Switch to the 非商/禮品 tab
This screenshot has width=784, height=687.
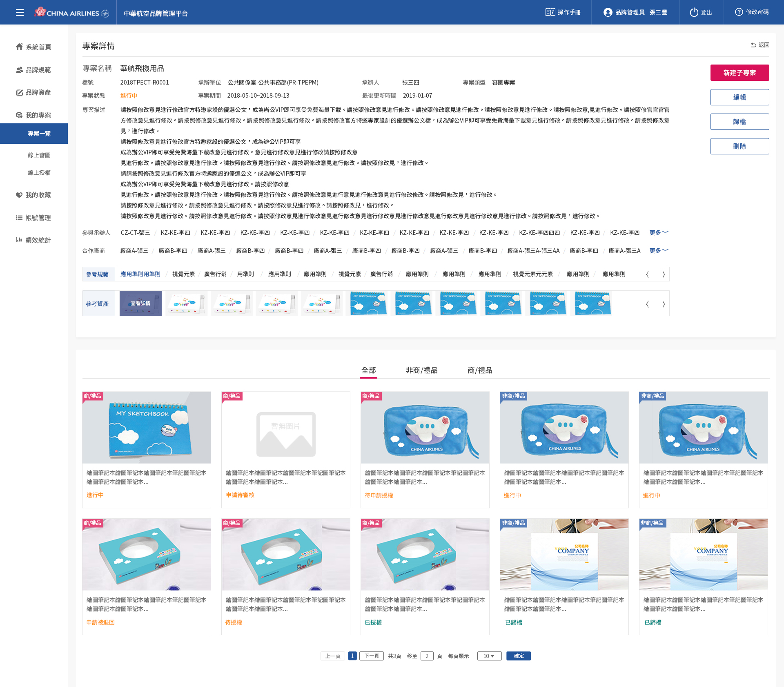click(x=421, y=370)
